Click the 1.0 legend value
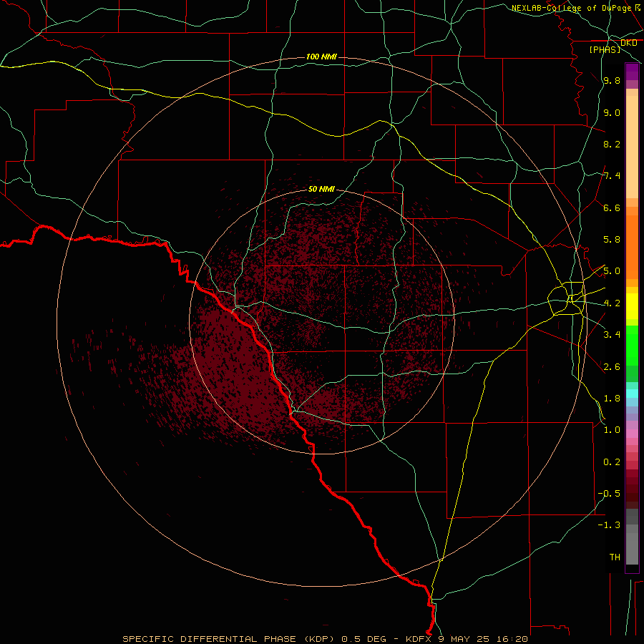The height and width of the screenshot is (644, 644). tap(612, 430)
